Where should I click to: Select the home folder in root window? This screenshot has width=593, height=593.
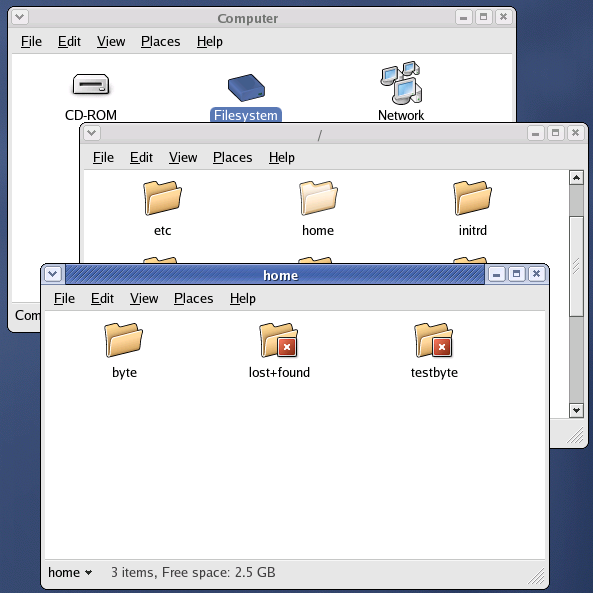[x=318, y=198]
